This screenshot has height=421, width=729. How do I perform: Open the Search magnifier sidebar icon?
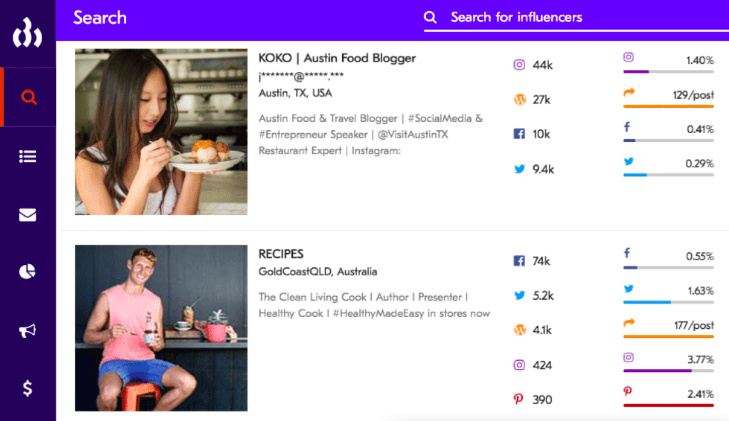pos(28,98)
